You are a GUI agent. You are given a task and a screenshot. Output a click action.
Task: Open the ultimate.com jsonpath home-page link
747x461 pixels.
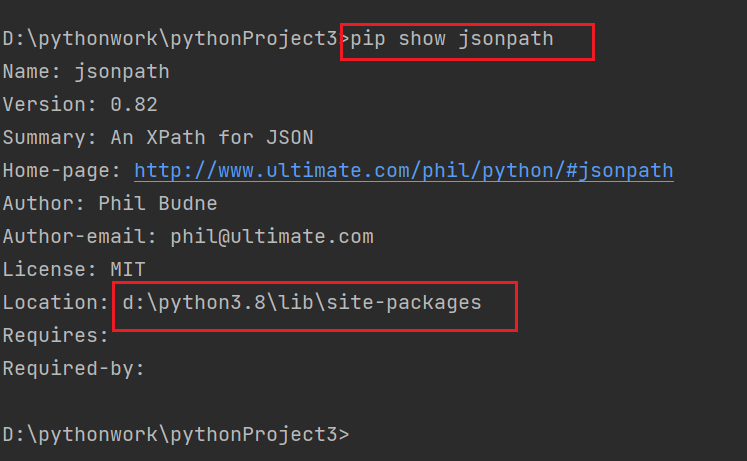pyautogui.click(x=403, y=171)
